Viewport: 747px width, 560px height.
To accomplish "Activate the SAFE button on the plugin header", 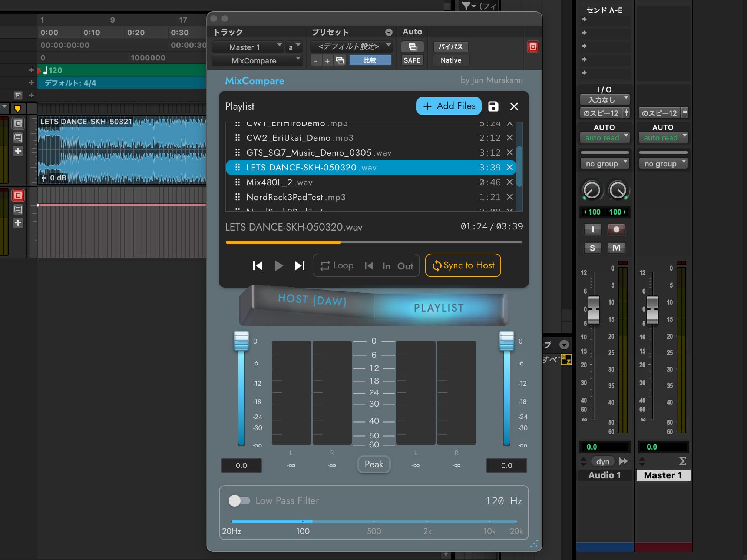I will tap(412, 60).
